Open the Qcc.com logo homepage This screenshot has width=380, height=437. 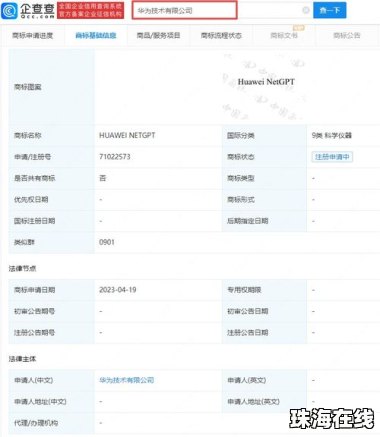(28, 11)
